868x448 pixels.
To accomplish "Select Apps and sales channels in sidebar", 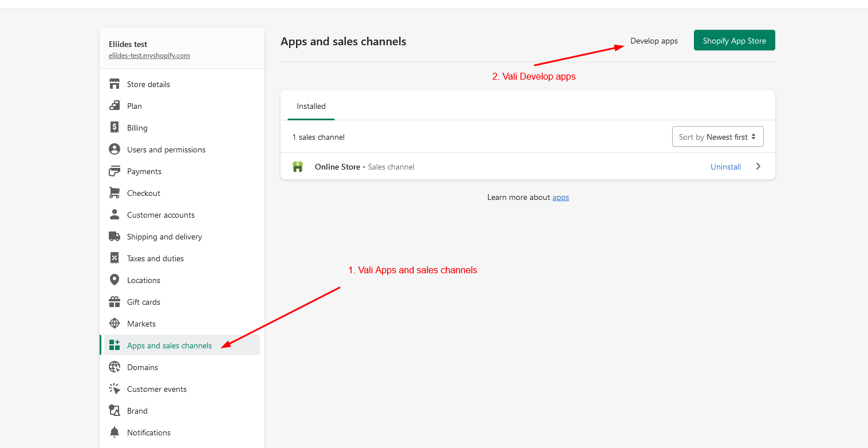I will pos(169,345).
